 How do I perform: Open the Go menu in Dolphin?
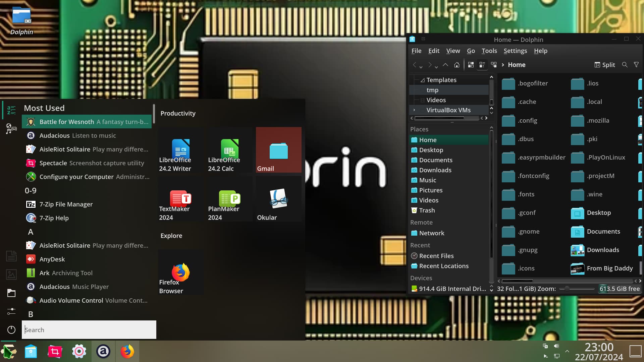(x=471, y=51)
